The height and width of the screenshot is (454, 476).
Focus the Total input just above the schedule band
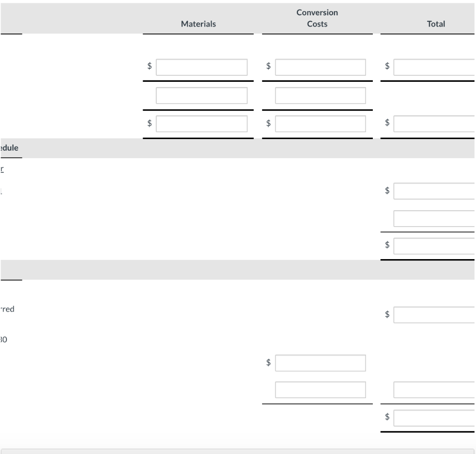coord(435,124)
